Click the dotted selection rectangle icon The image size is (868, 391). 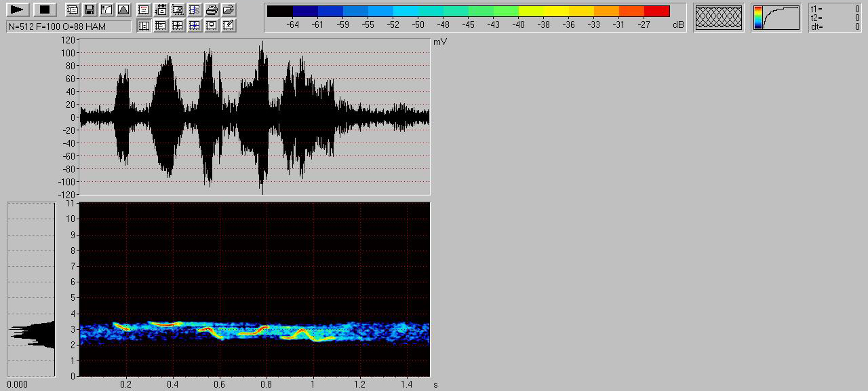click(178, 10)
